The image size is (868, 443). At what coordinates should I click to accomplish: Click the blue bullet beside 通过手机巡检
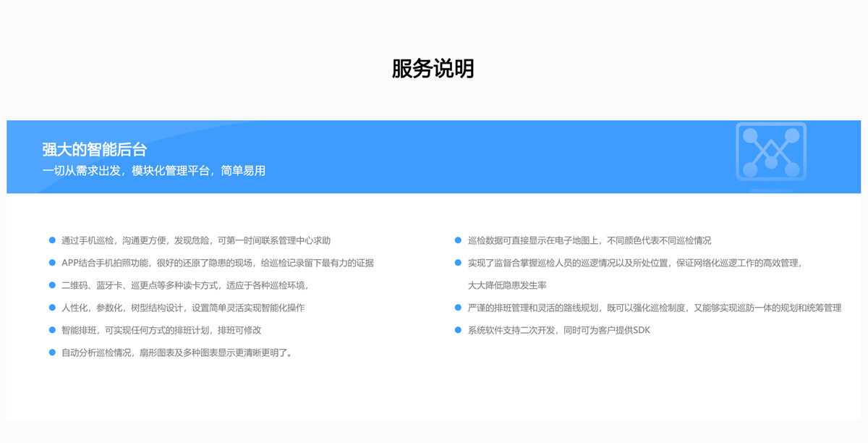(52, 240)
